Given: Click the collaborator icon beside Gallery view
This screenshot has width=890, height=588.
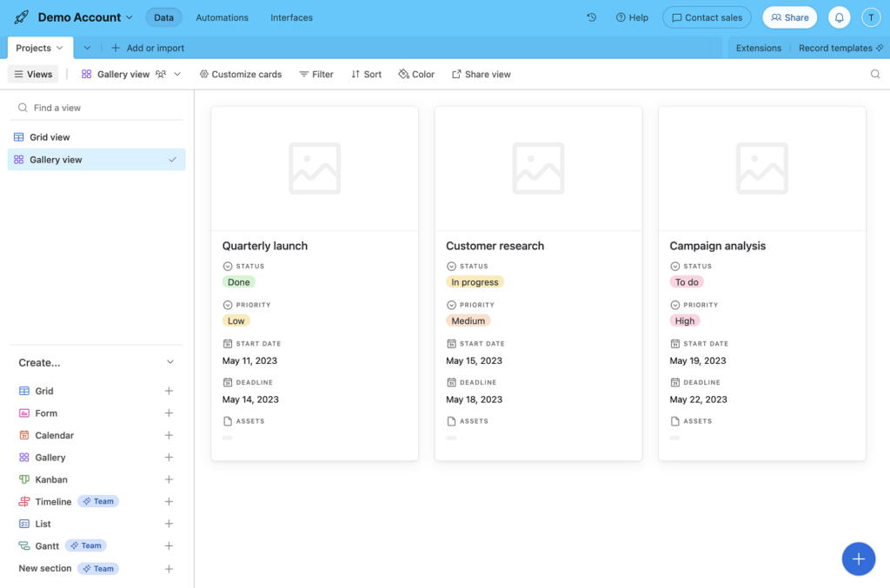Looking at the screenshot, I should point(161,74).
